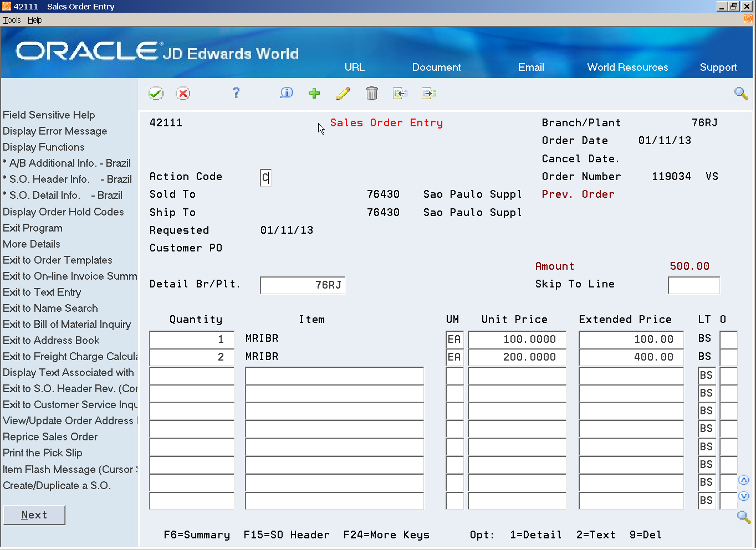Select Display Functions option
756x550 pixels.
click(44, 147)
